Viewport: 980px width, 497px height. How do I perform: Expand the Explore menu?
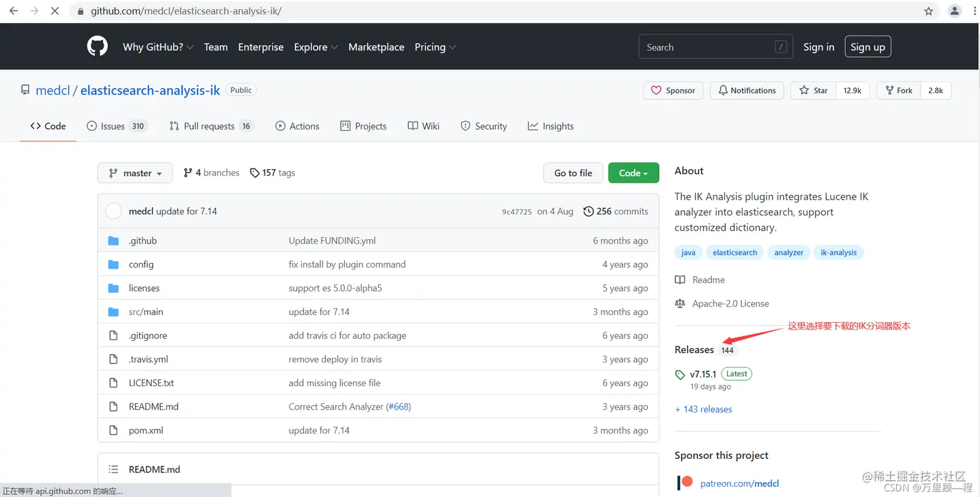click(316, 47)
